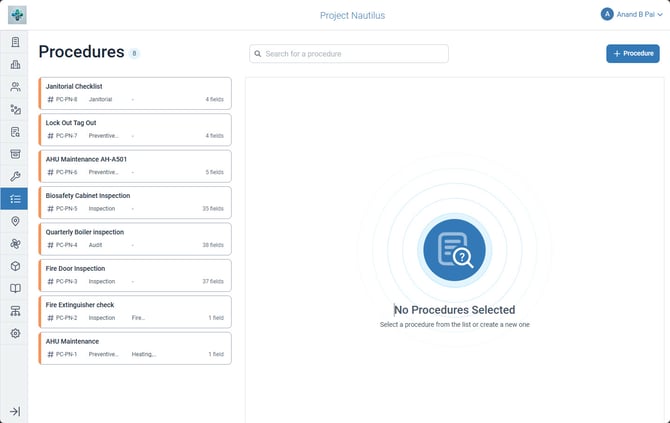670x423 pixels.
Task: Click the PC-PN-1 procedure ID
Action: click(x=67, y=354)
